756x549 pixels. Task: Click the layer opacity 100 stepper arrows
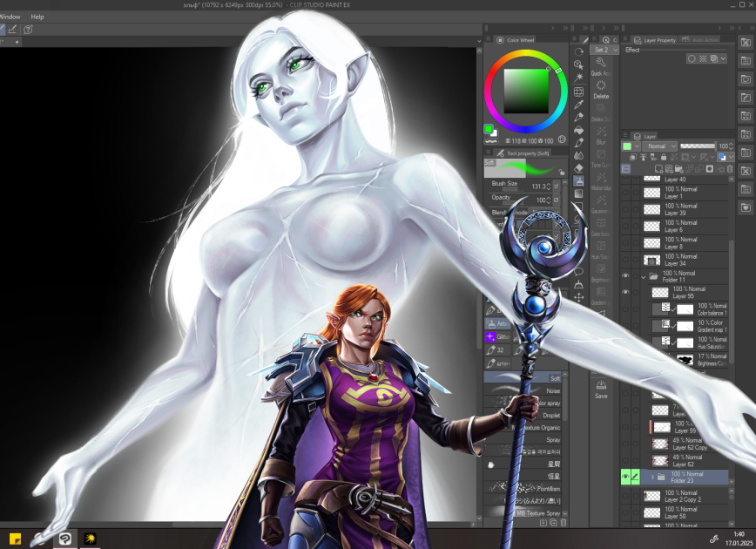point(731,146)
